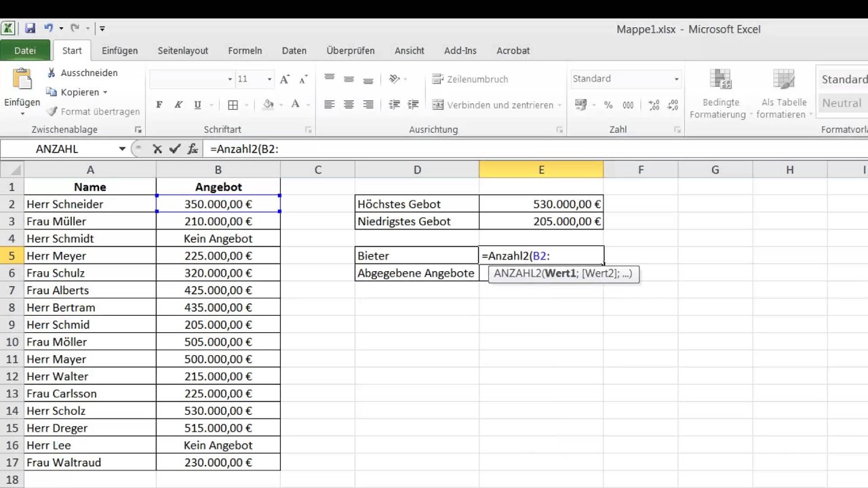Switch to the Seitenlayout tab
868x488 pixels.
click(183, 51)
